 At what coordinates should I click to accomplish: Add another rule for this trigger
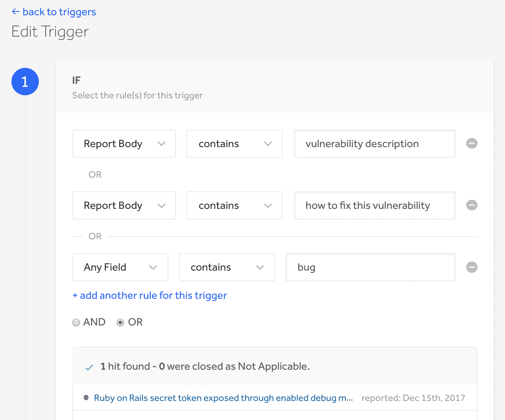tap(150, 295)
